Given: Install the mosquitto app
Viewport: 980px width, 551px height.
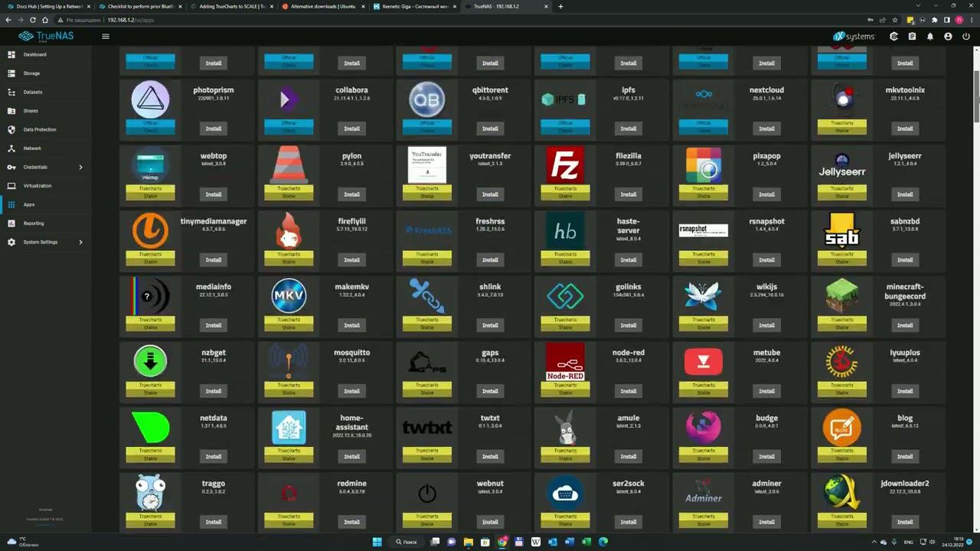Looking at the screenshot, I should pyautogui.click(x=351, y=391).
